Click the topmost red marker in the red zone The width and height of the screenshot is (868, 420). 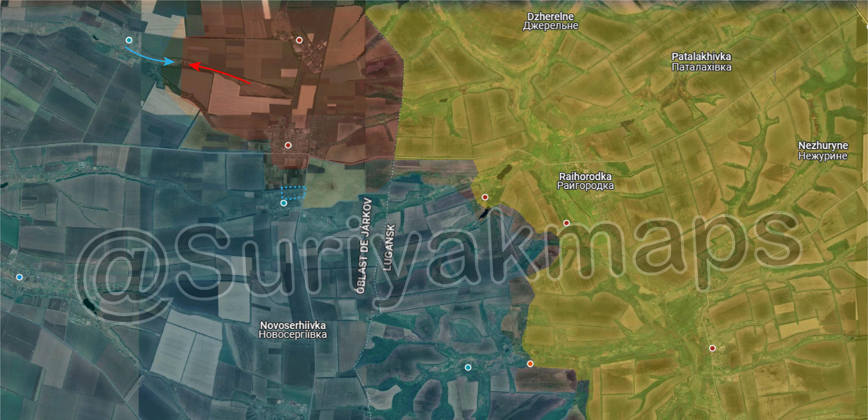pos(299,40)
